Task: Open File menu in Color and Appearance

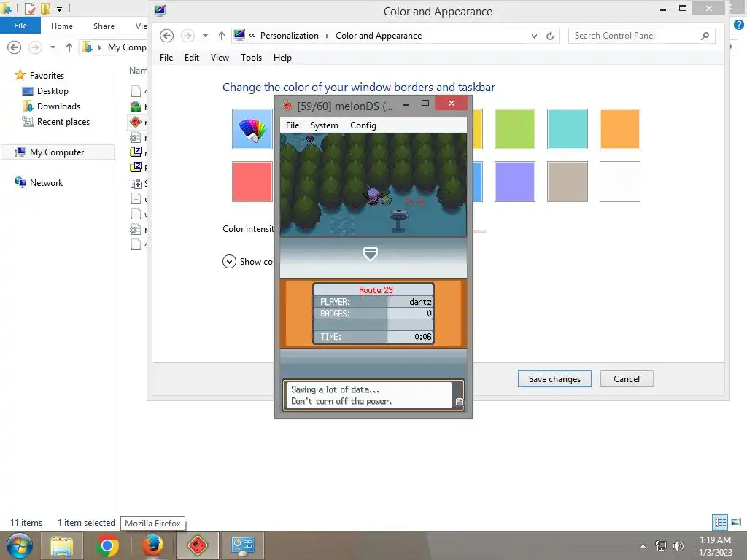Action: [x=166, y=58]
